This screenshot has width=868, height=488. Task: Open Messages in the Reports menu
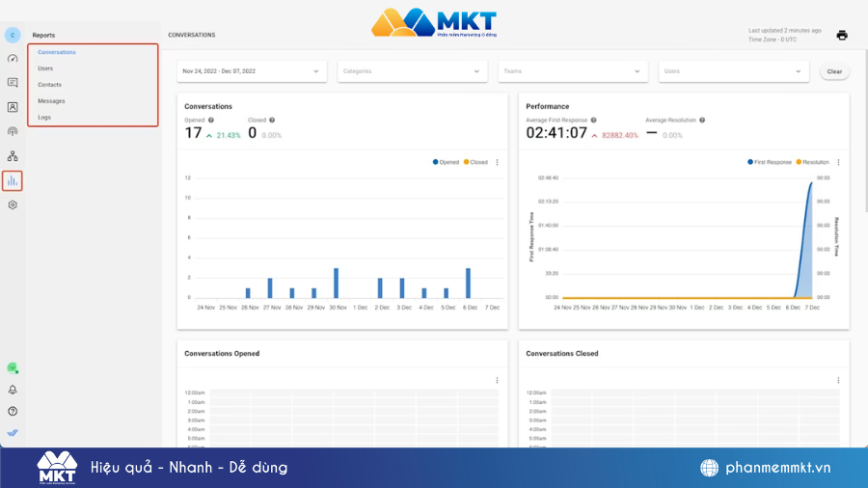tap(51, 101)
